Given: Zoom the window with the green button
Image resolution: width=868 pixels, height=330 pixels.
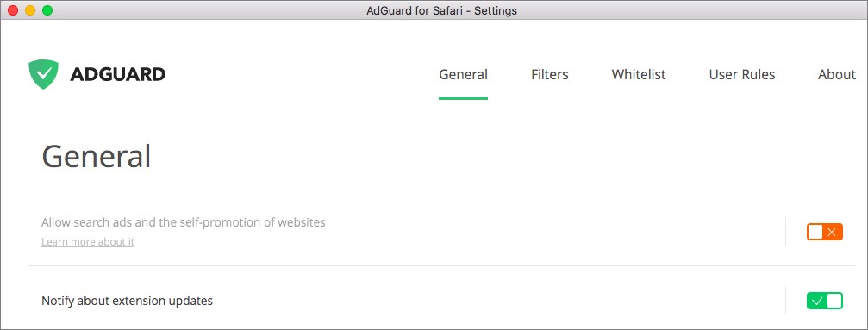Looking at the screenshot, I should [x=47, y=10].
